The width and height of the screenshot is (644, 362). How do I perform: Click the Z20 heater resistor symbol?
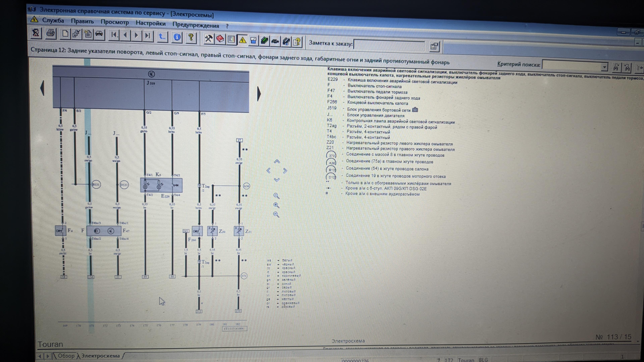pyautogui.click(x=212, y=231)
